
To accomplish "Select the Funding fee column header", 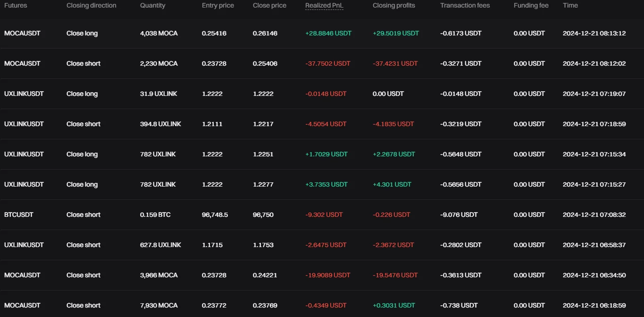I will [531, 6].
